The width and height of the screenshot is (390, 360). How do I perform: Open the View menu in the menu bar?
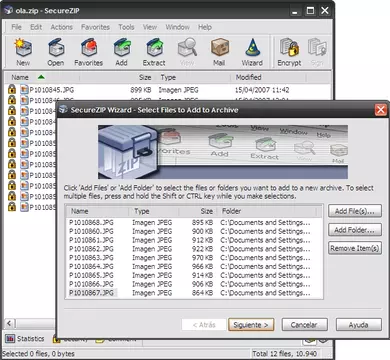click(x=150, y=27)
